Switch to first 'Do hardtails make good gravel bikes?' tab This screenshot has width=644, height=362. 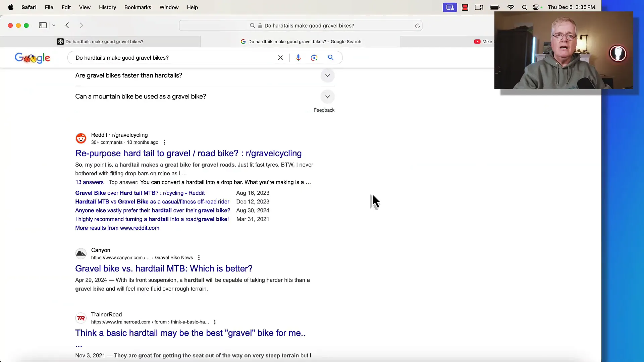click(100, 42)
